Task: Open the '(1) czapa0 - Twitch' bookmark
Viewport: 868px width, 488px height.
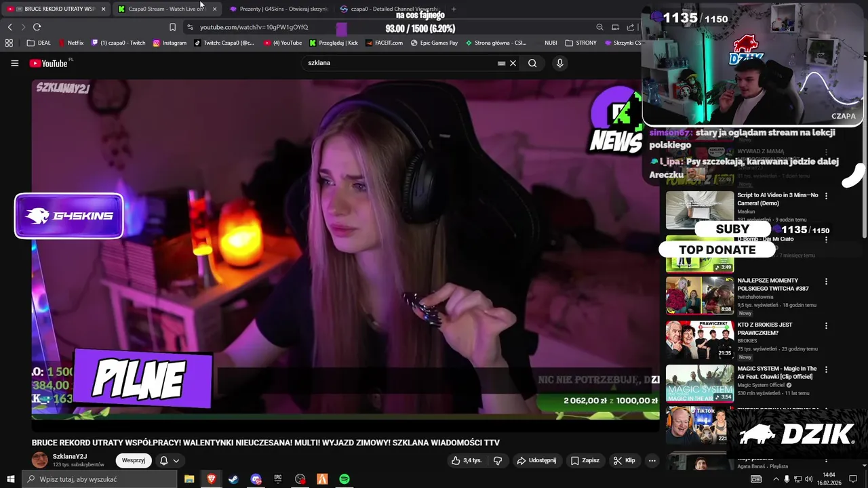Action: (119, 43)
